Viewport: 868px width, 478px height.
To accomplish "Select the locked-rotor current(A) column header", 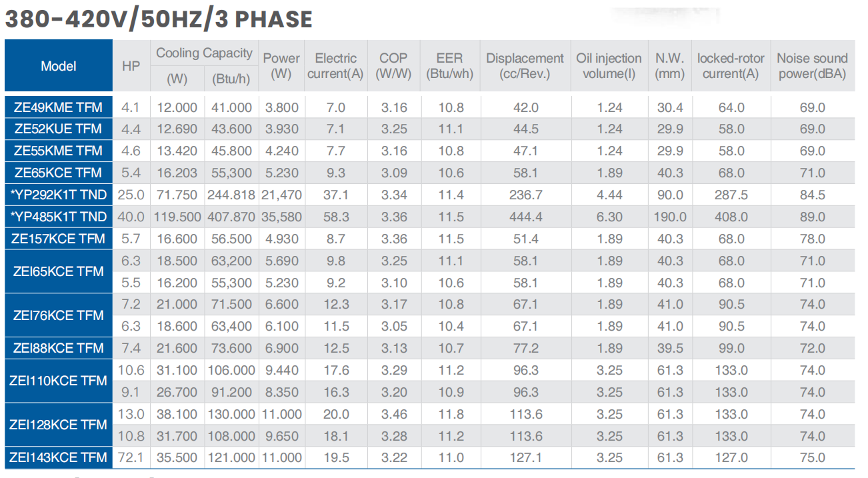I will coord(731,66).
